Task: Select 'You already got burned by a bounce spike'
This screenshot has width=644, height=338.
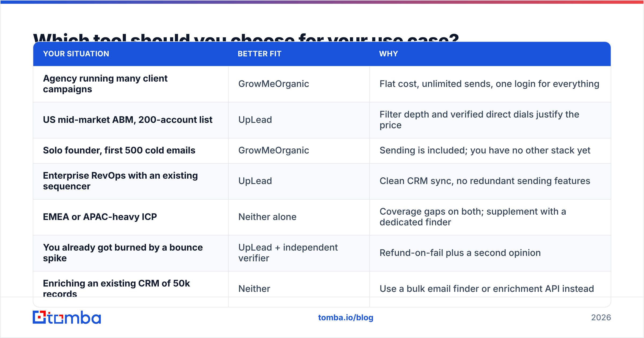Action: [x=123, y=253]
